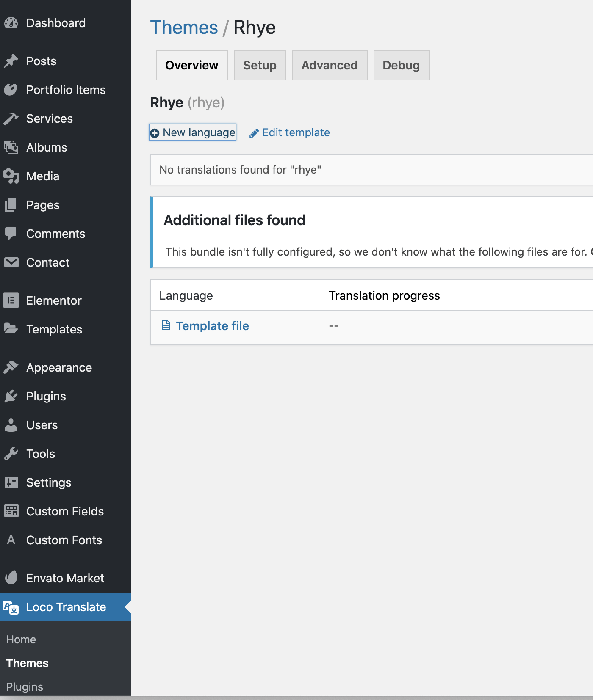Viewport: 593px width, 700px height.
Task: Click the Posts pushpin icon
Action: pos(11,61)
